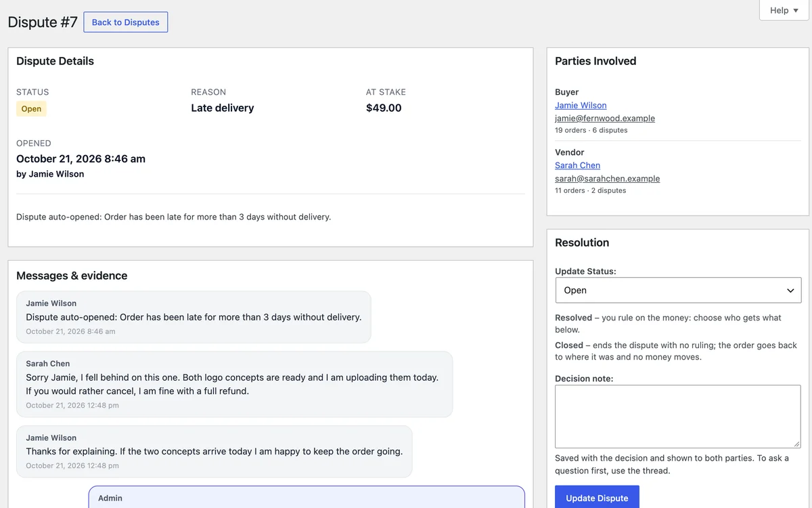Click the 'by Jamie Wilson' text
Viewport: 812px width, 508px height.
(50, 174)
